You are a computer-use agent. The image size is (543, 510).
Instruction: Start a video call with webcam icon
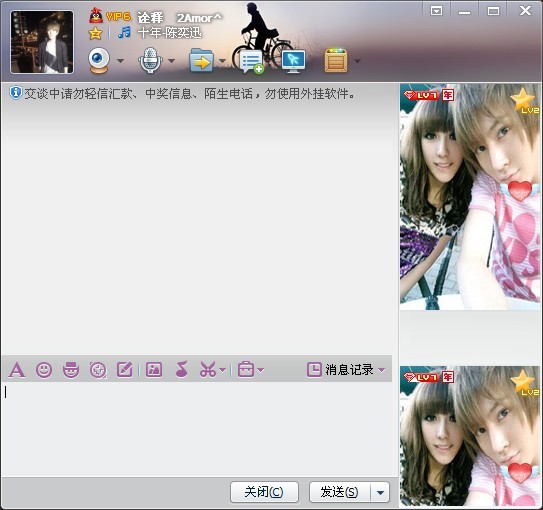coord(99,61)
